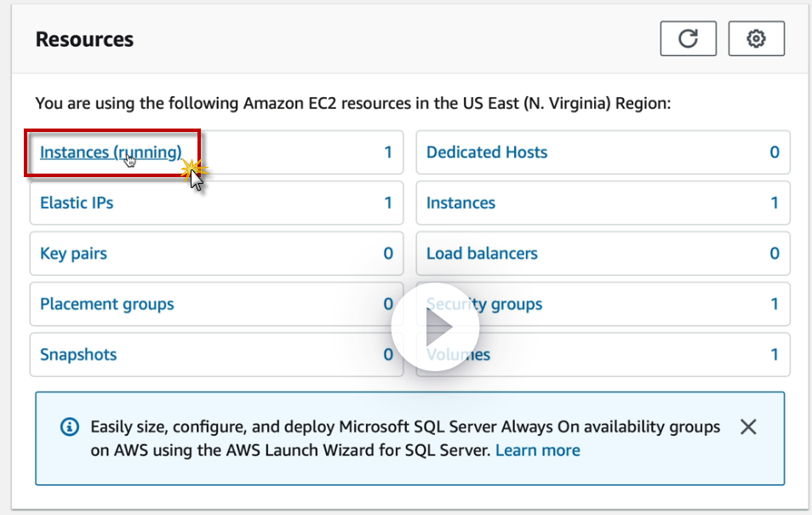This screenshot has width=812, height=515.
Task: Click the Elastic IPs count number
Action: pyautogui.click(x=388, y=203)
